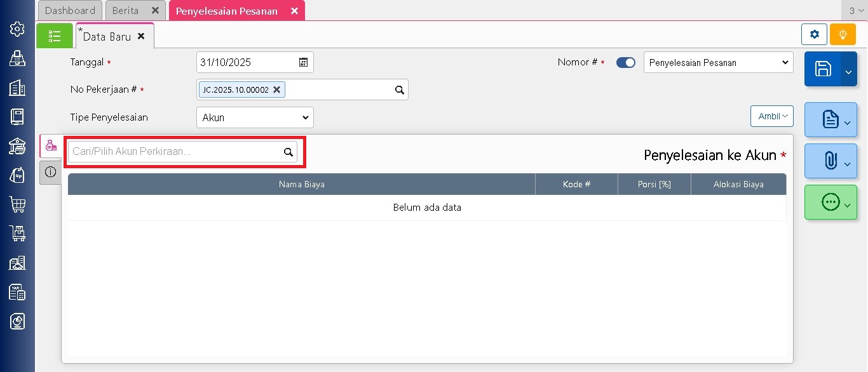Open the pie chart reports sidebar icon
The image size is (868, 372).
tap(17, 321)
